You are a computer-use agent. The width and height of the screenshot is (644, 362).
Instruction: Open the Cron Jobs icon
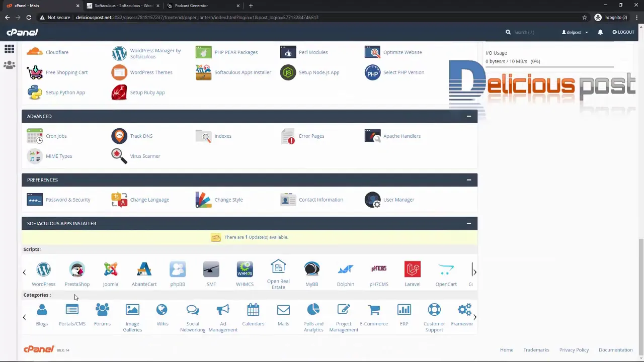[35, 136]
